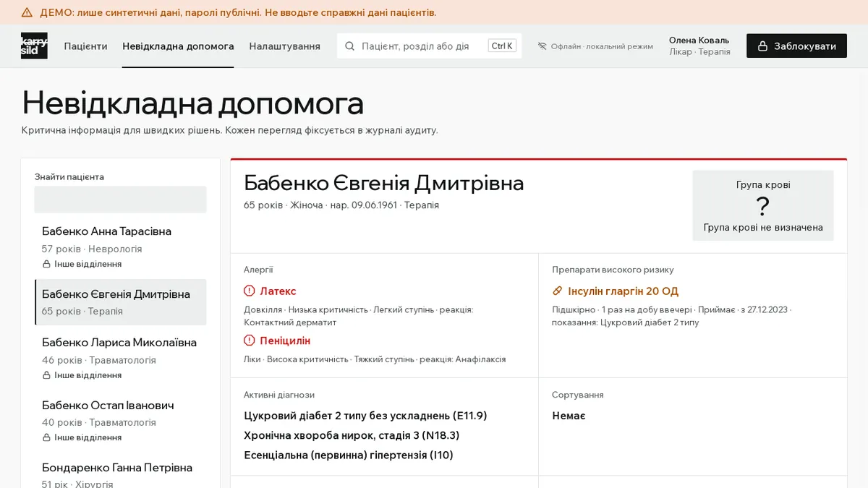The height and width of the screenshot is (488, 868).
Task: Select patient Бабенко Лариса Миколаївна
Action: [x=120, y=358]
